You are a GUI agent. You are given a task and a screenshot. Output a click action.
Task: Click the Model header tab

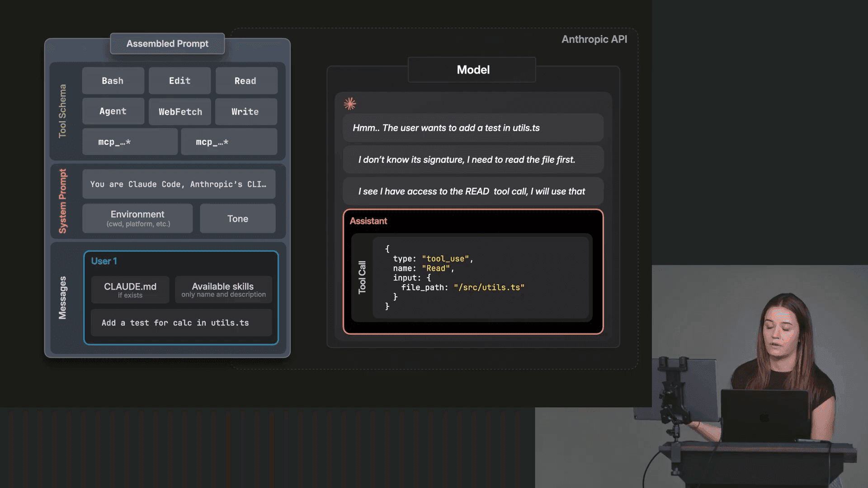[x=472, y=70]
